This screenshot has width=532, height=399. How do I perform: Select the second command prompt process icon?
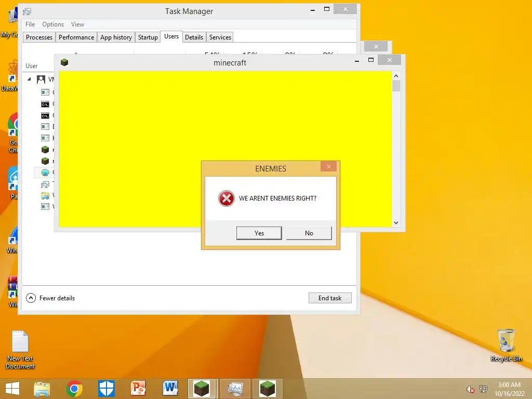(x=45, y=116)
